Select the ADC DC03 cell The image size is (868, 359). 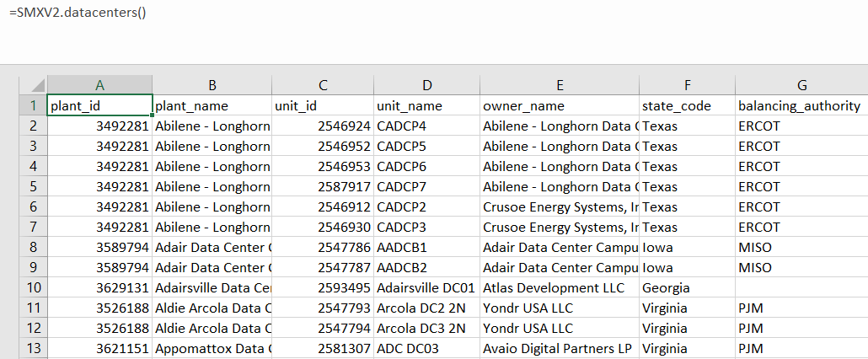tap(426, 348)
